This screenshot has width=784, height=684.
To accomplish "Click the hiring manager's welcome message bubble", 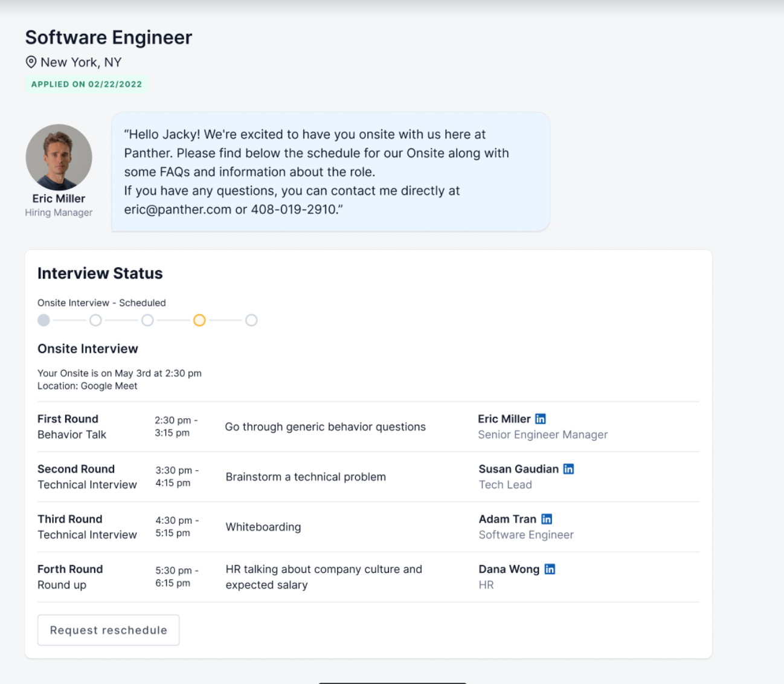I will point(330,172).
